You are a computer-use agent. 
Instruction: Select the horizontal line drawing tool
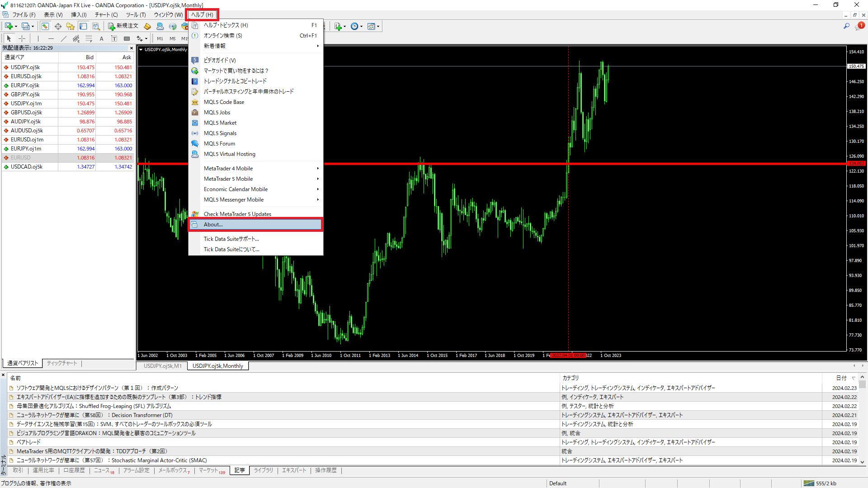coord(51,38)
